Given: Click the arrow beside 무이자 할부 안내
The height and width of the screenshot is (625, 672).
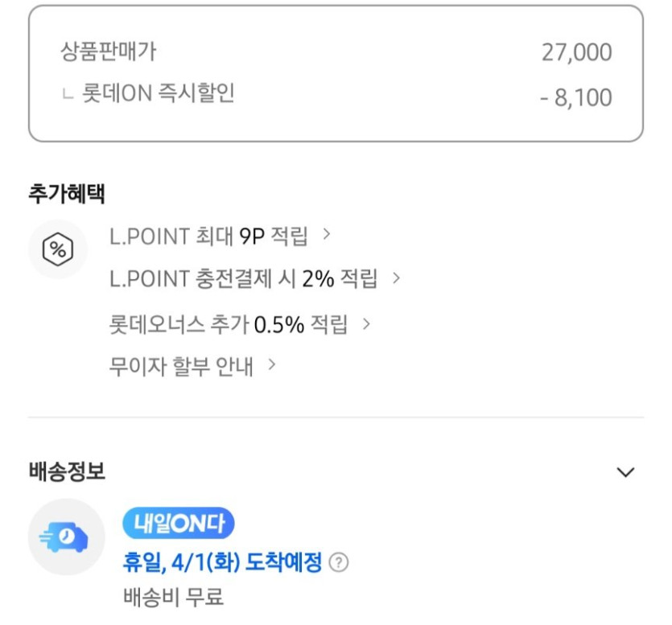Looking at the screenshot, I should pos(272,365).
